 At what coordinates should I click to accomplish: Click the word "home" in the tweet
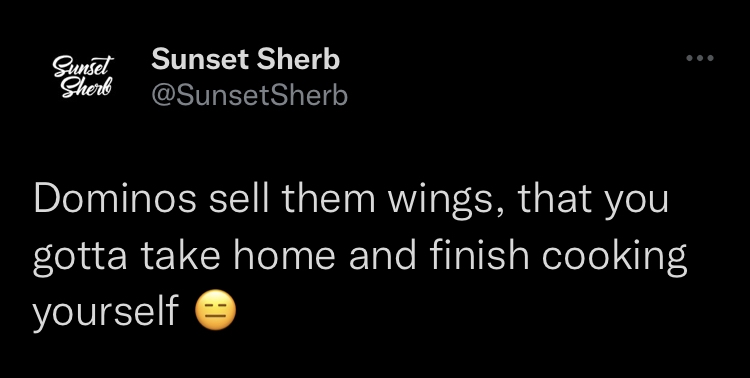[284, 254]
